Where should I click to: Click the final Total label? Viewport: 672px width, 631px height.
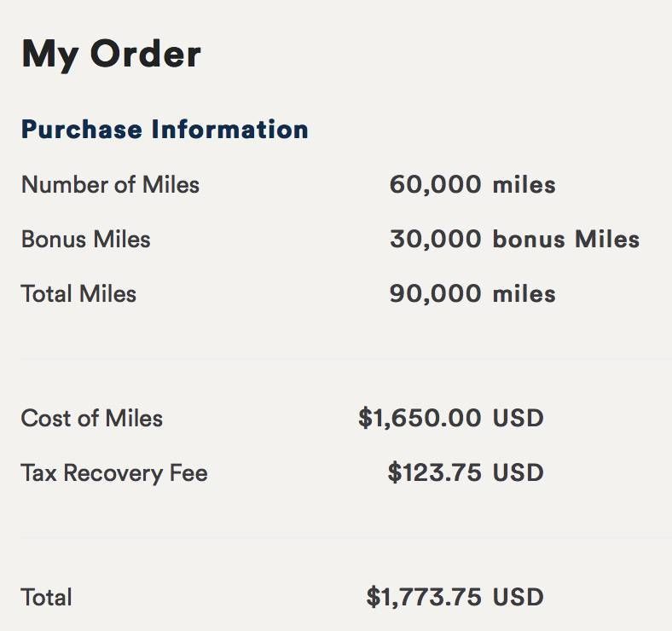coord(46,597)
